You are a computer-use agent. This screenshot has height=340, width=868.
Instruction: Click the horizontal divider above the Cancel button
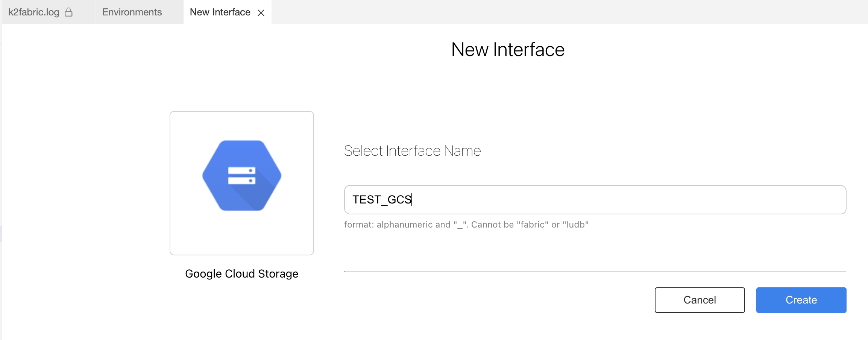pyautogui.click(x=595, y=271)
